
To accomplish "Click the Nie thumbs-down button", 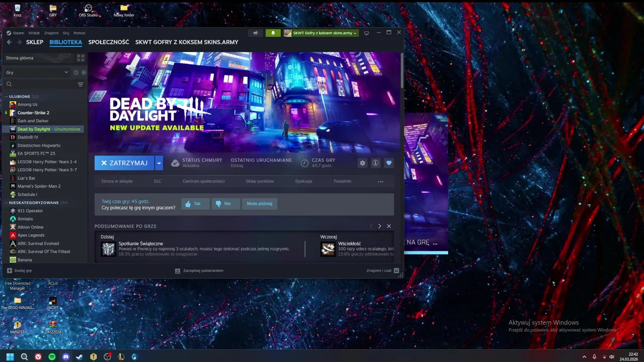I will (225, 204).
